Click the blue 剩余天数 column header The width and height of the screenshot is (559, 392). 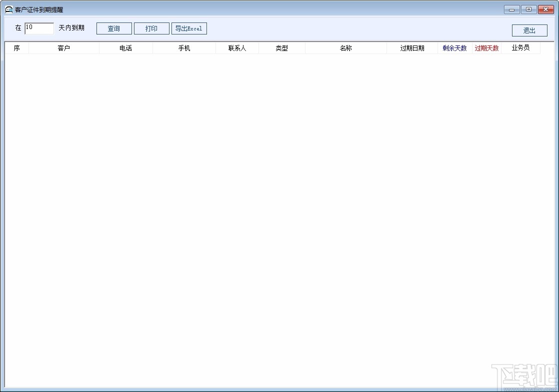point(455,48)
